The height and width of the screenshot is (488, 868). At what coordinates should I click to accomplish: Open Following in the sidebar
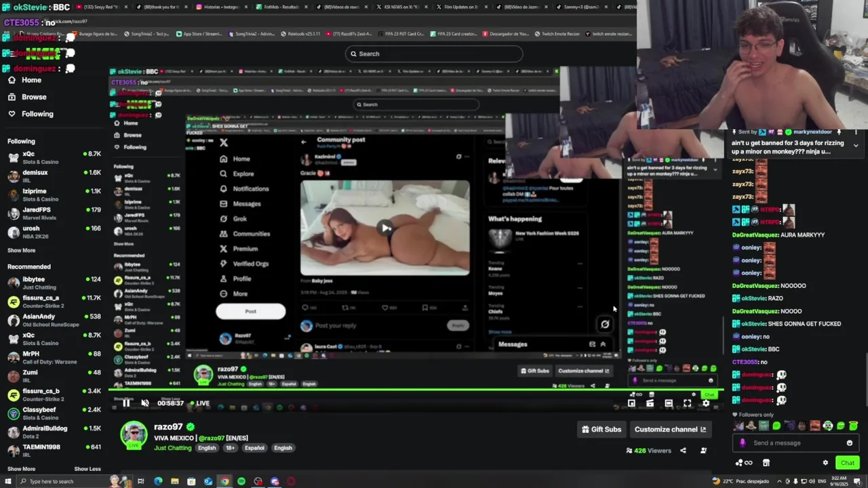(37, 114)
